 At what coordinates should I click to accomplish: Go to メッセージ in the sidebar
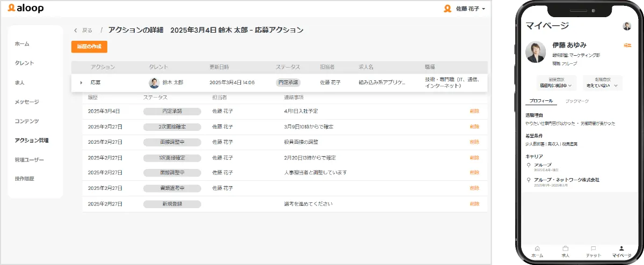pyautogui.click(x=27, y=102)
